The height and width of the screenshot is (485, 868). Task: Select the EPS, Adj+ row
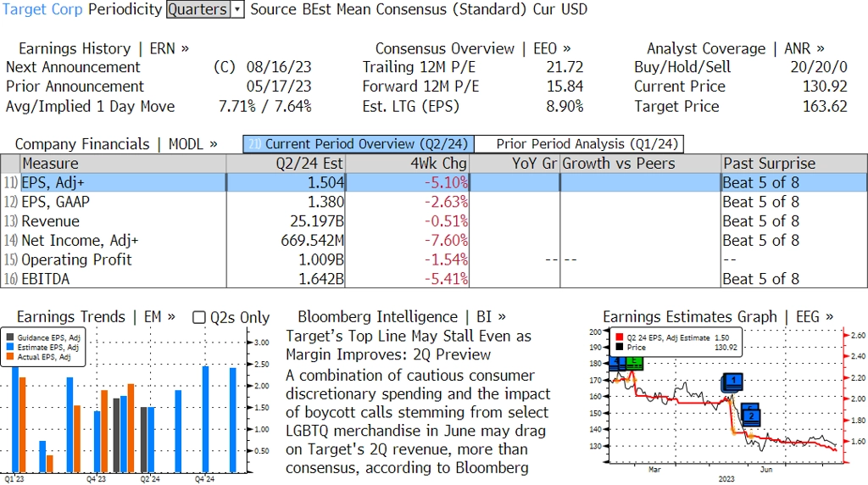point(434,182)
